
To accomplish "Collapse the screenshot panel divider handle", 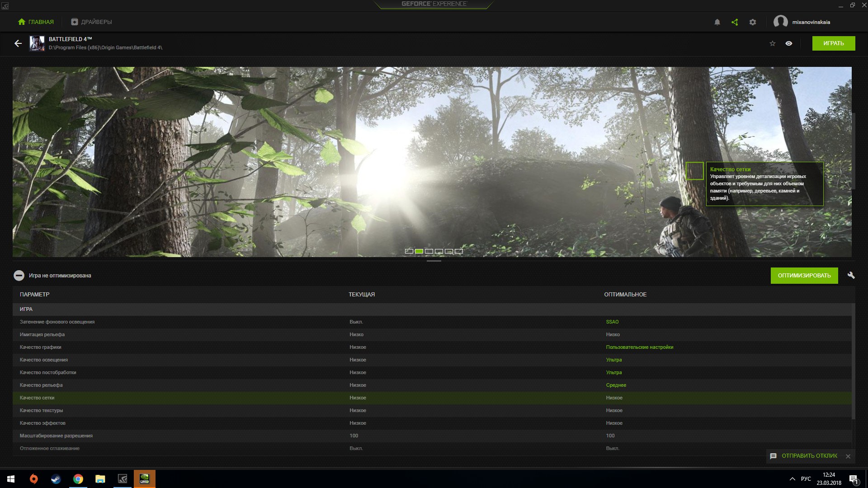I will click(434, 261).
